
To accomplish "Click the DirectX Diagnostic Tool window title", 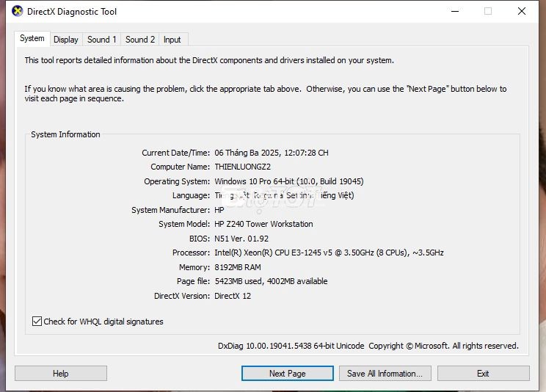I will tap(72, 12).
